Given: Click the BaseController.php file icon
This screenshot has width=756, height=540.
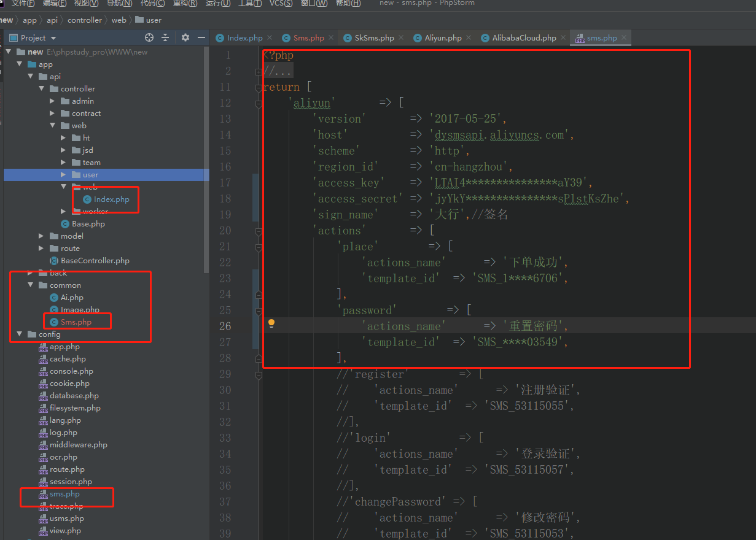Looking at the screenshot, I should [54, 261].
